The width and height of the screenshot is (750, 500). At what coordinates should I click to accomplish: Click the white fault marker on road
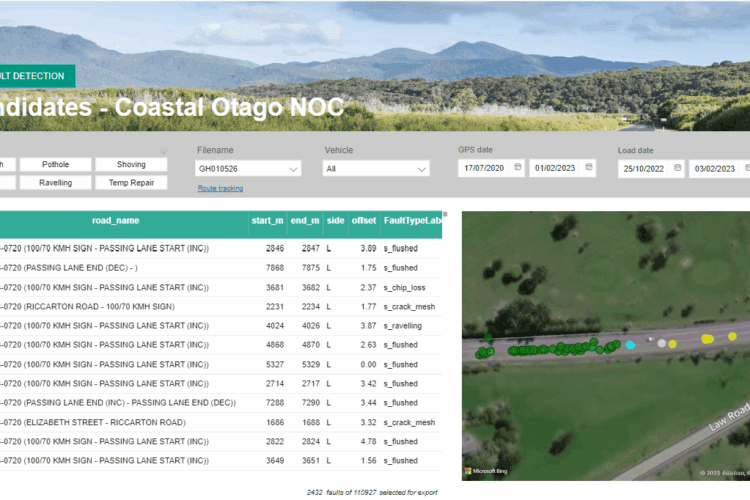click(x=660, y=342)
